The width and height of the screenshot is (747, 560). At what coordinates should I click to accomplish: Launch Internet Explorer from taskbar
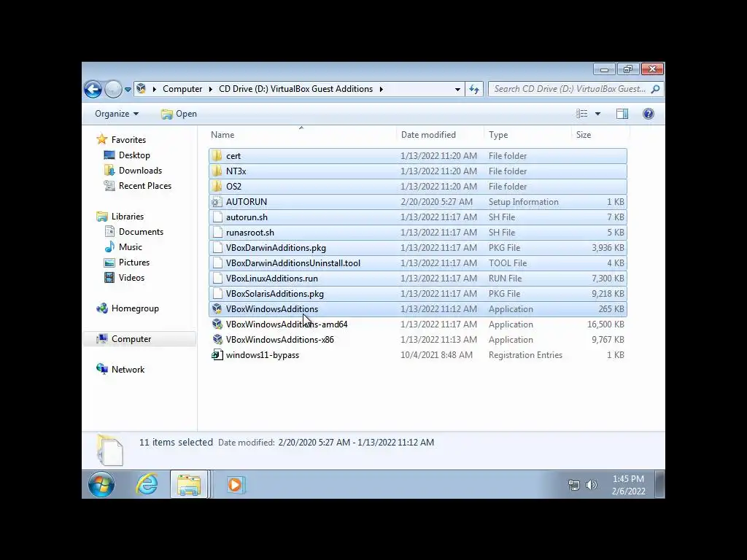[147, 485]
